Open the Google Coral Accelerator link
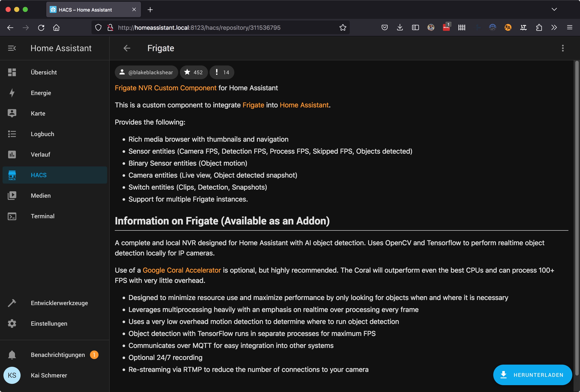This screenshot has height=392, width=580. point(182,270)
